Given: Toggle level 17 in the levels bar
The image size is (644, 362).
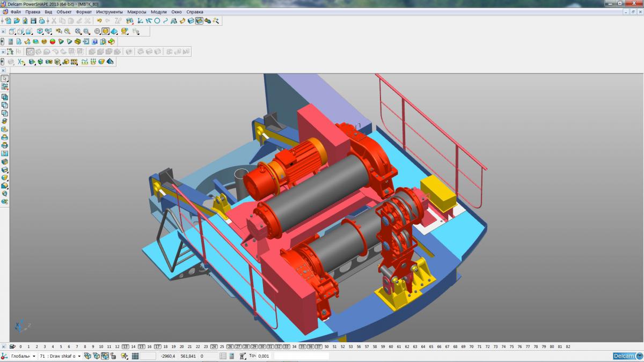Looking at the screenshot, I should [158, 347].
